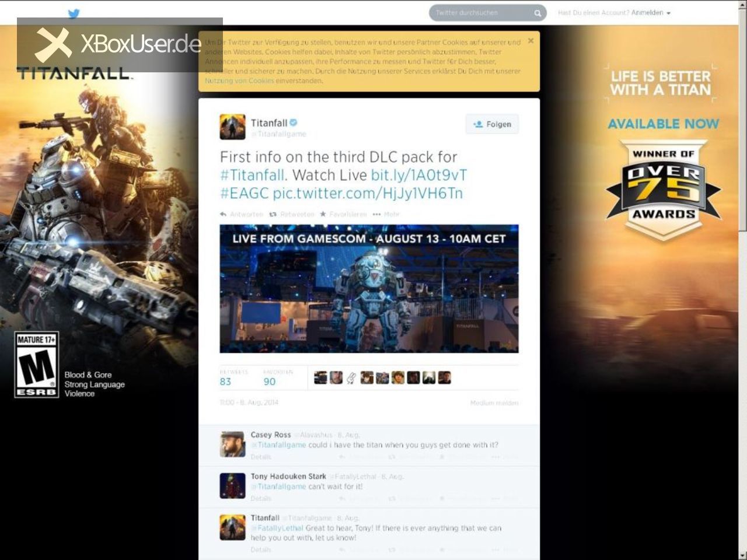This screenshot has height=560, width=747.
Task: Click the search magnifier icon
Action: click(537, 13)
